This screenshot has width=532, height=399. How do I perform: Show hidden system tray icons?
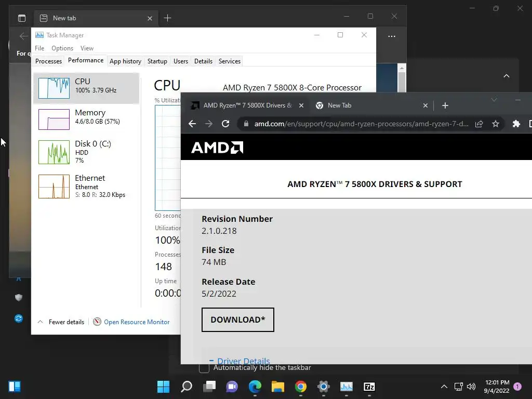[x=444, y=387]
